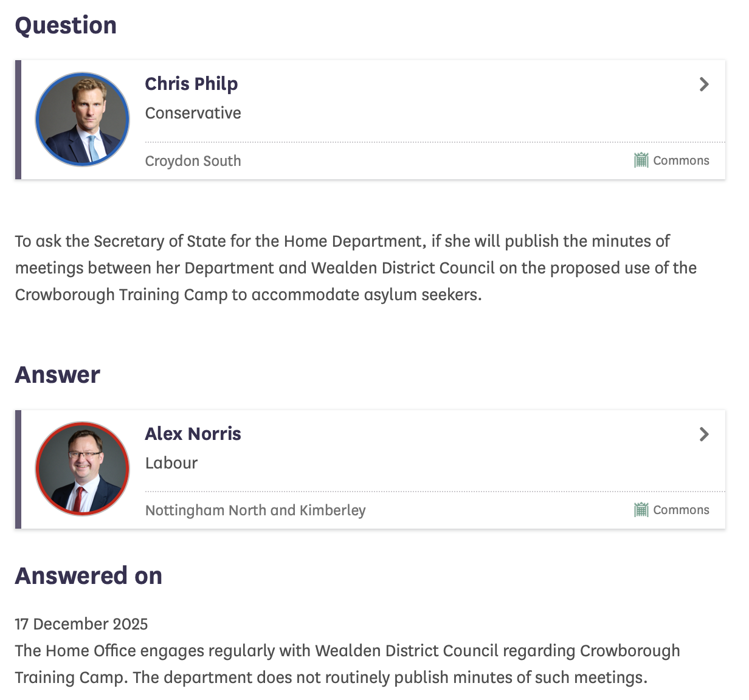This screenshot has width=749, height=700.
Task: Click the Croydon South constituency text
Action: coord(193,161)
